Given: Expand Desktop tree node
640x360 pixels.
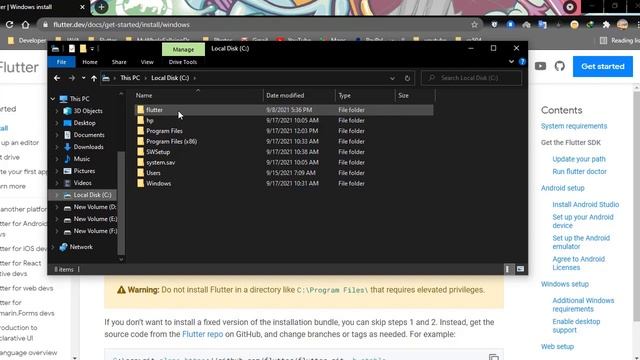Looking at the screenshot, I should click(x=57, y=123).
